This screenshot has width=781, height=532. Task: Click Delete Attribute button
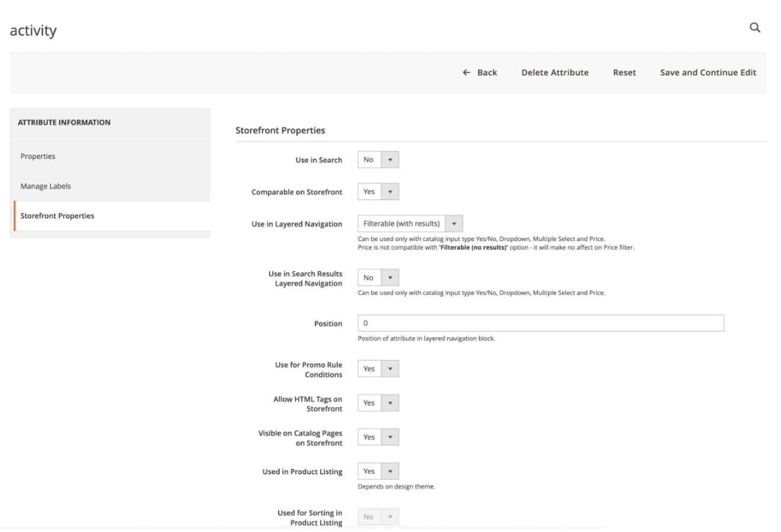554,72
